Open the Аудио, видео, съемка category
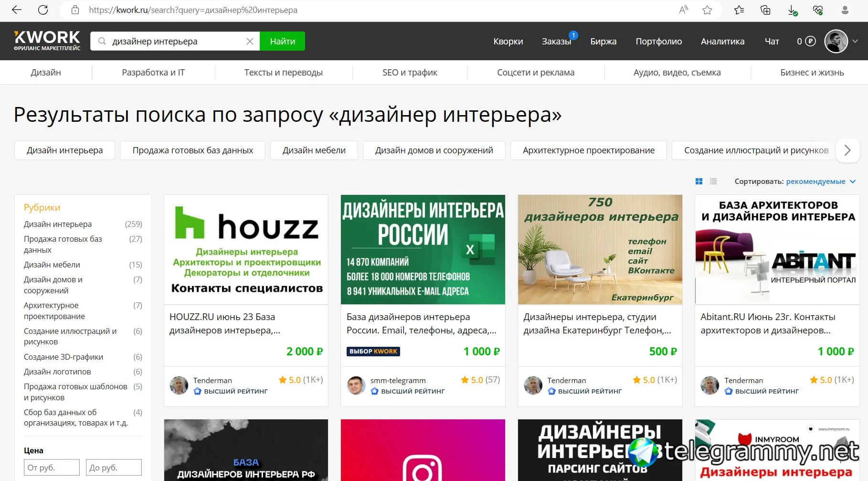The width and height of the screenshot is (868, 481). click(677, 73)
